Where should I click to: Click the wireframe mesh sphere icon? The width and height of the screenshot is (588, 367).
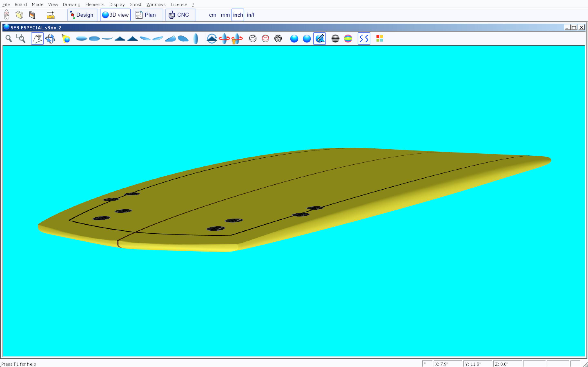point(278,39)
